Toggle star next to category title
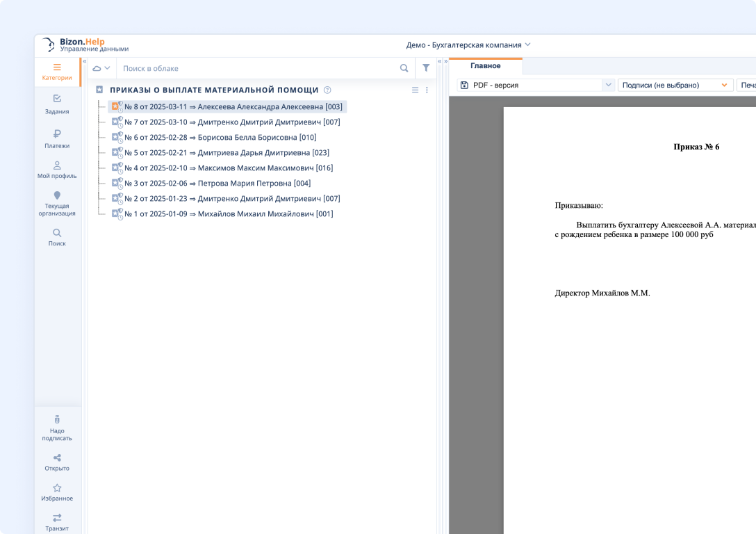This screenshot has width=756, height=534. pos(99,90)
